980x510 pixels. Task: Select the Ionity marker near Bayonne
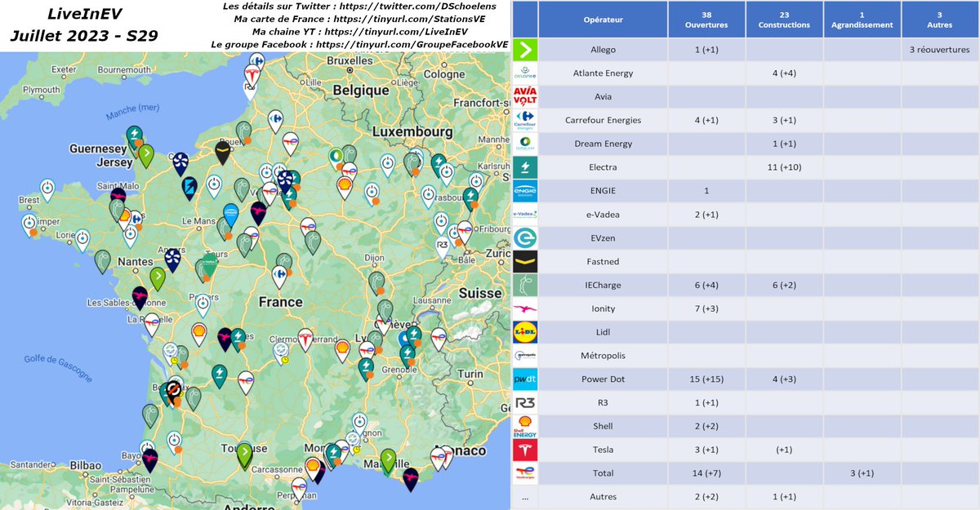(x=150, y=459)
